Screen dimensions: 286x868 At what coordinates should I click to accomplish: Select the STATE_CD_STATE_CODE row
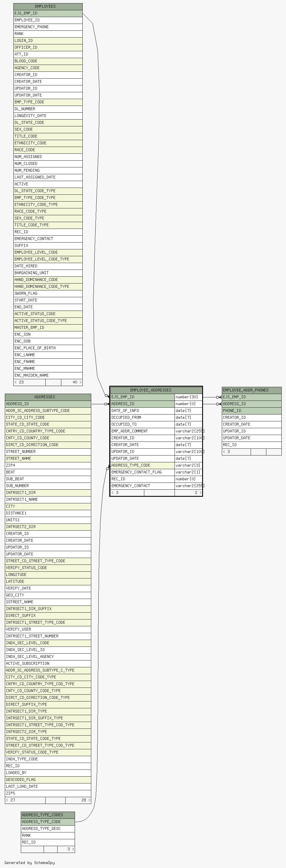tap(48, 424)
